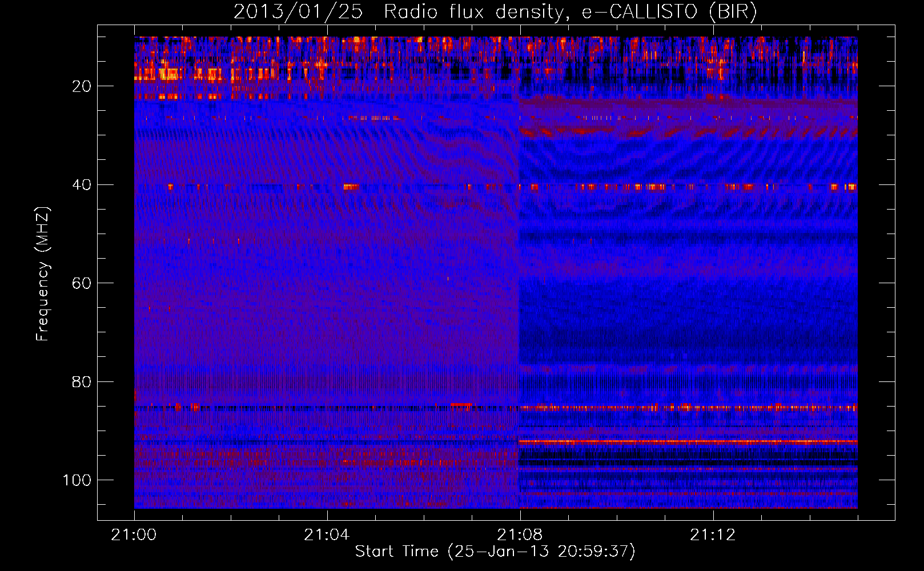Screen dimensions: 924x571
Task: Click the 80 frequency tick label
Action: pyautogui.click(x=82, y=382)
